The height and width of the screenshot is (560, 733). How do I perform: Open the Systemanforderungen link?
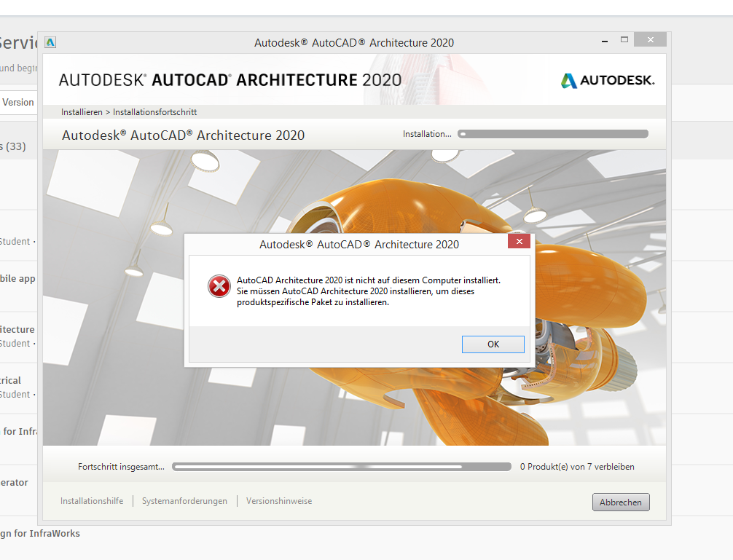pyautogui.click(x=184, y=501)
